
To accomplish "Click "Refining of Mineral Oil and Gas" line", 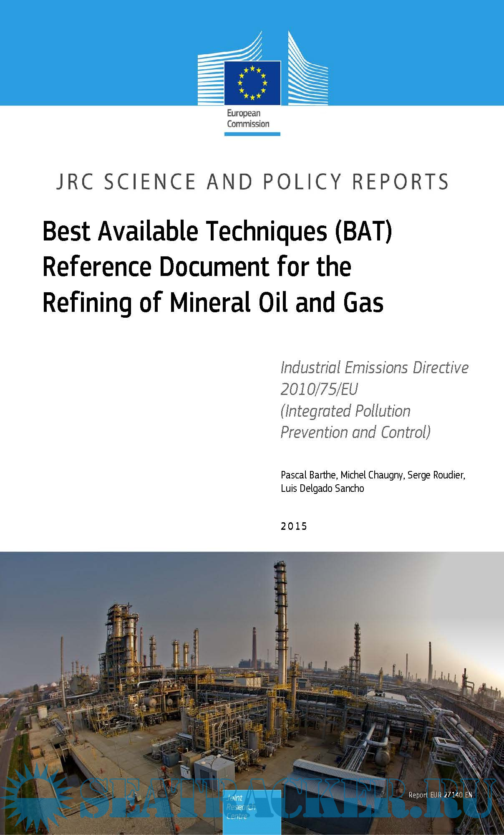I will click(x=213, y=302).
